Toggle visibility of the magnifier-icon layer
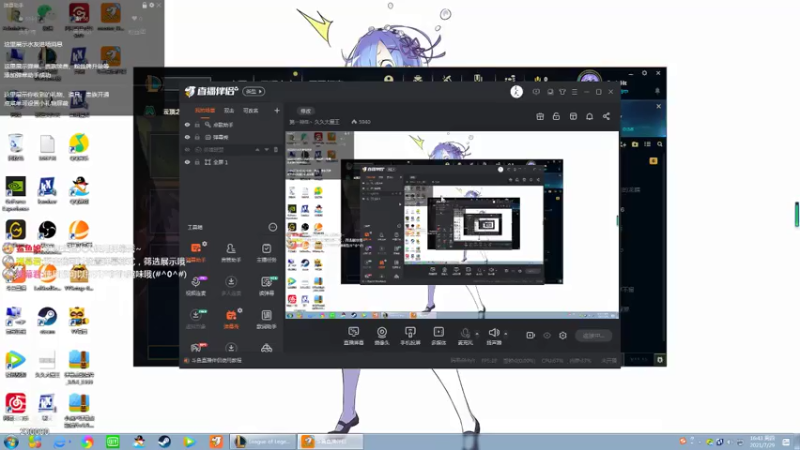The image size is (800, 450). [x=187, y=124]
